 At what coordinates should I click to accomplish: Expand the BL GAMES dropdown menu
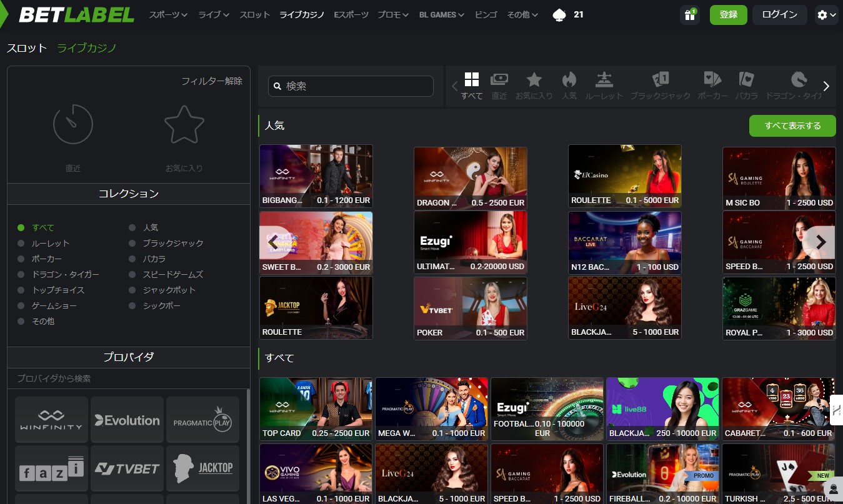(442, 14)
